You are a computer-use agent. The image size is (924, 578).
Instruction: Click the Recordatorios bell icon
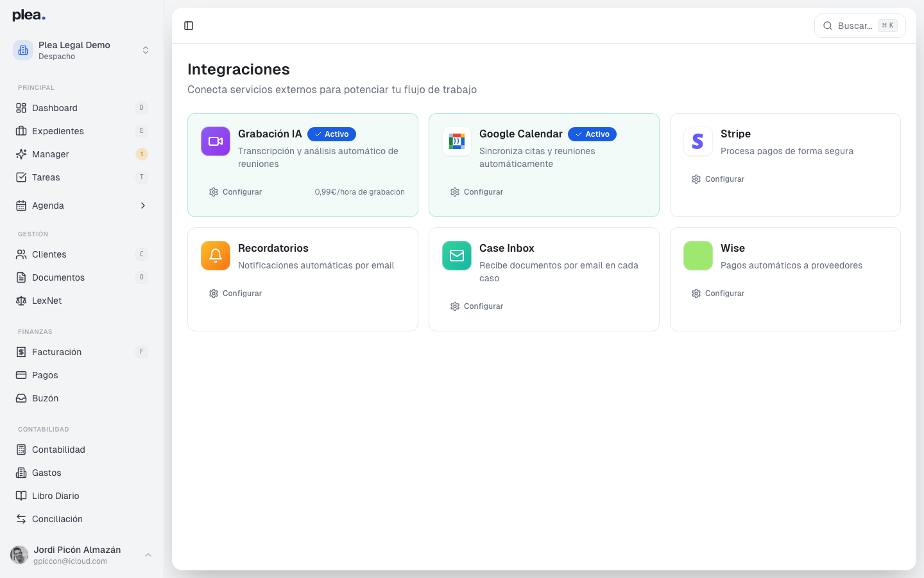(x=215, y=256)
